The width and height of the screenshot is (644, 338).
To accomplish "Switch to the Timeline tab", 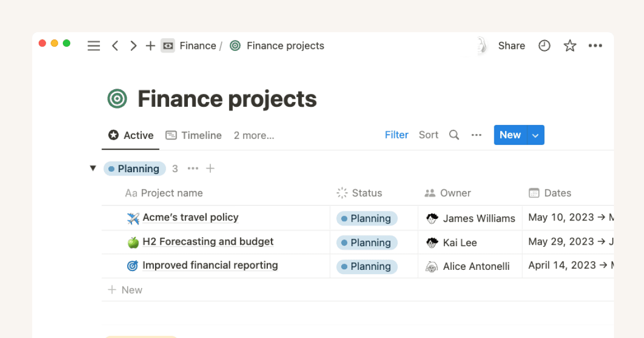I will (x=194, y=135).
